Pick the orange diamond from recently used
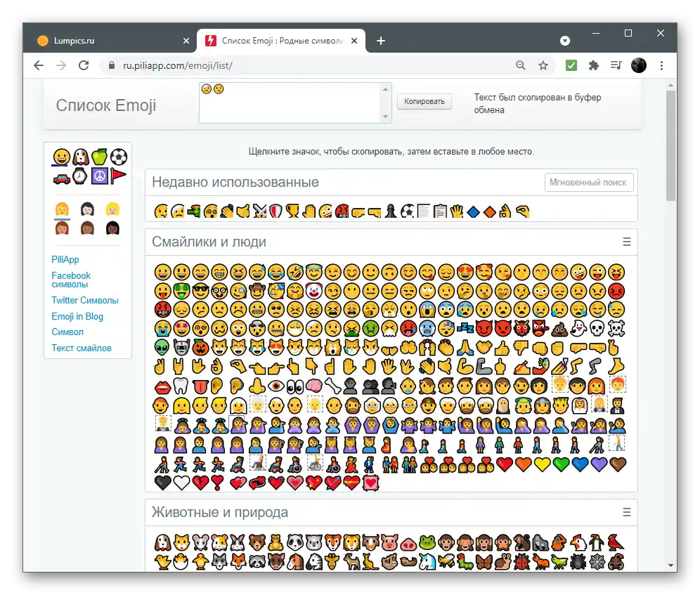 490,211
